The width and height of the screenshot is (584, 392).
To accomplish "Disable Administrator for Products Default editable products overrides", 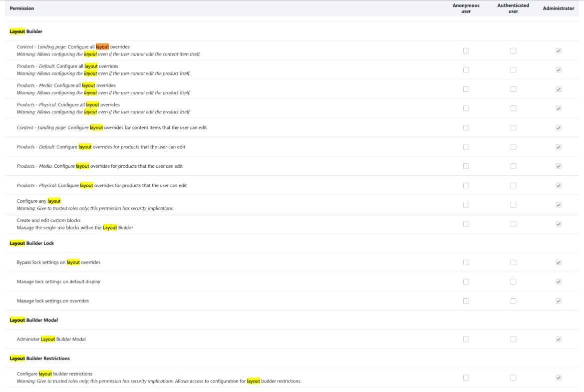I will (x=559, y=147).
